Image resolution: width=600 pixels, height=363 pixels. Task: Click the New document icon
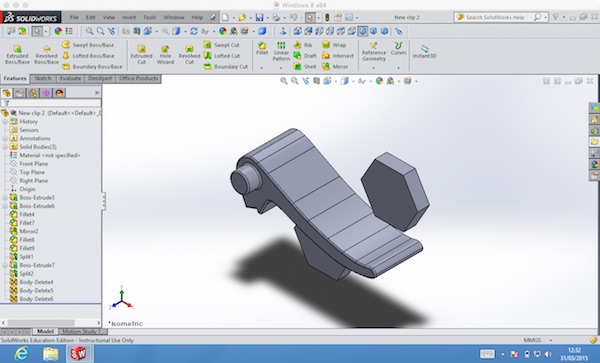[x=225, y=17]
